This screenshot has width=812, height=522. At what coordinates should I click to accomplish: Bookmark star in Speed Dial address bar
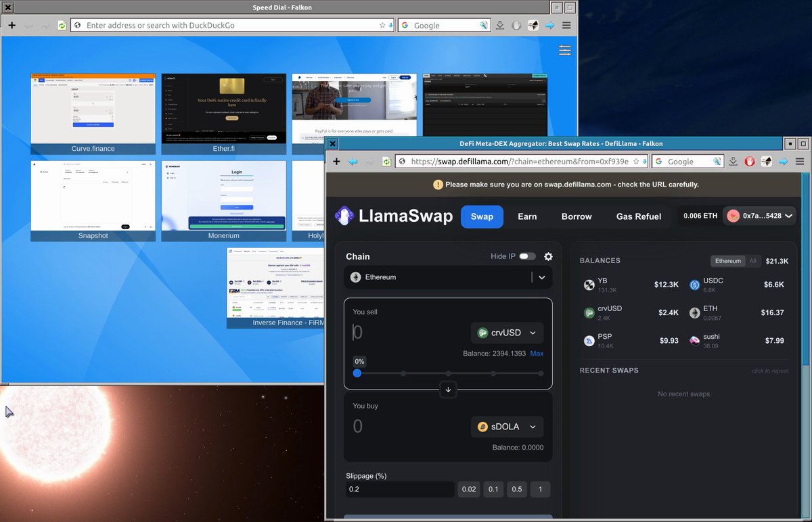pyautogui.click(x=382, y=25)
